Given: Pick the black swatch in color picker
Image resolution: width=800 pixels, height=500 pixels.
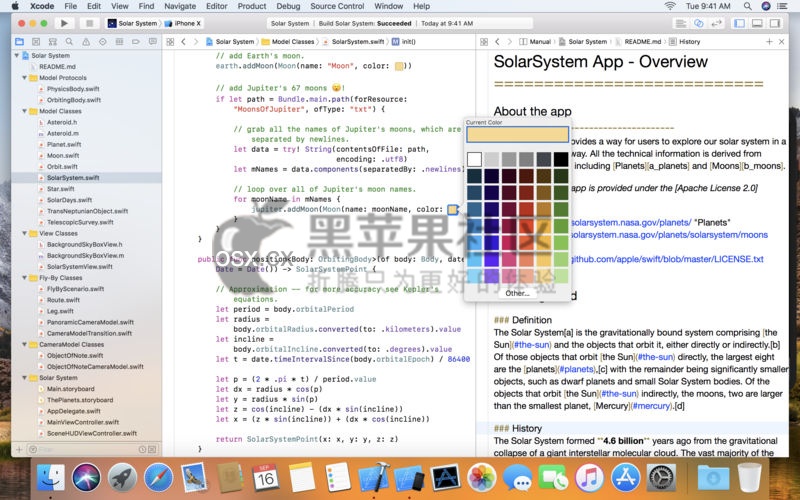Looking at the screenshot, I should 561,159.
